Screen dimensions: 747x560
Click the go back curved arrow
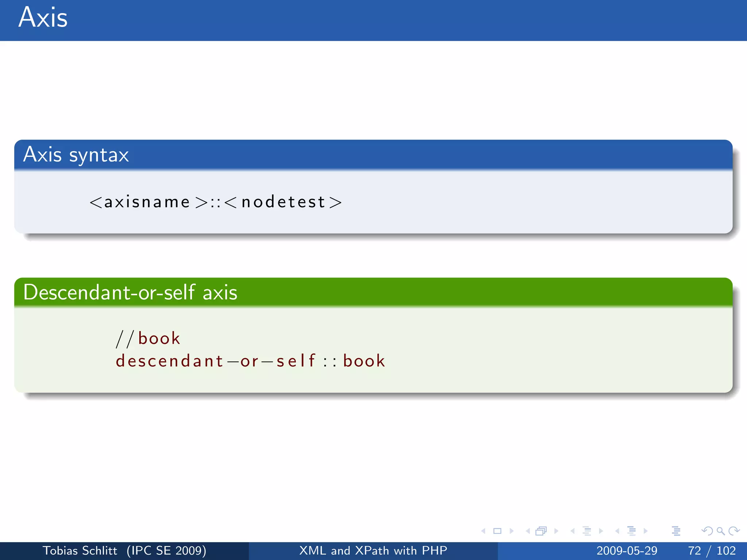[707, 531]
